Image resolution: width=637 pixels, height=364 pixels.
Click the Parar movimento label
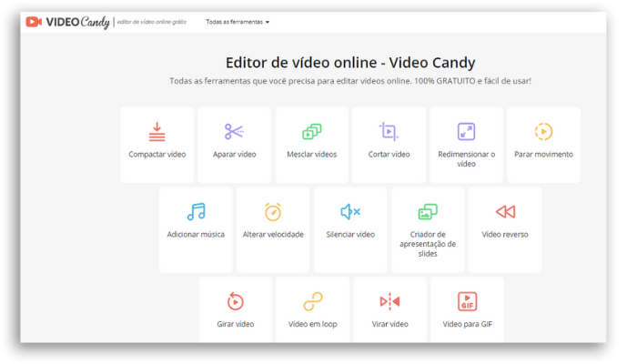(x=543, y=155)
